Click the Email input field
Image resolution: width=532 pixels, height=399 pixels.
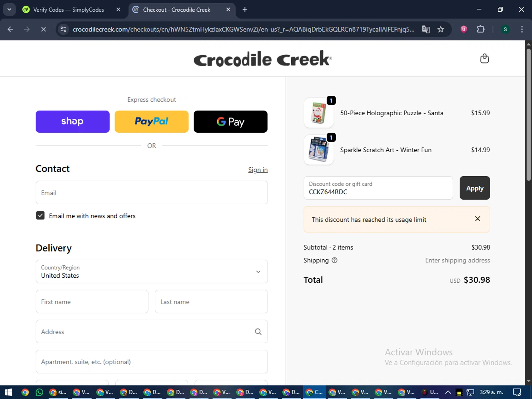(x=152, y=193)
